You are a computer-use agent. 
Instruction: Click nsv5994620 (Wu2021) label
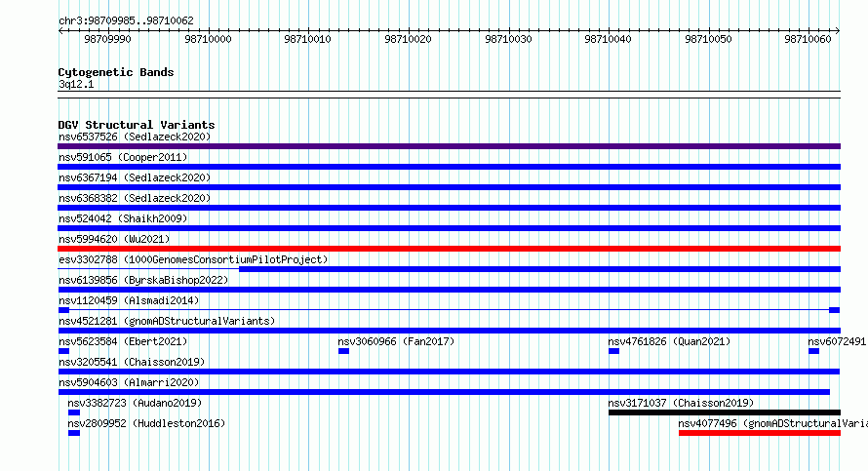pyautogui.click(x=114, y=239)
